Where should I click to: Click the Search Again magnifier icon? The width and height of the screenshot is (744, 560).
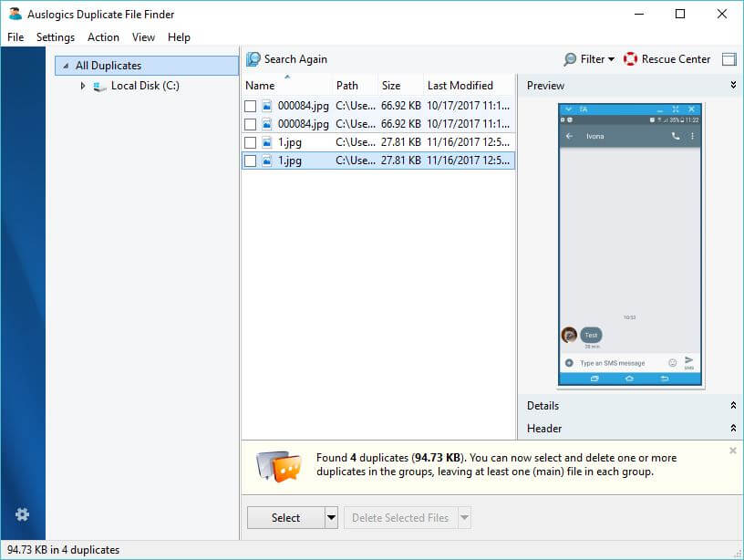(x=253, y=59)
